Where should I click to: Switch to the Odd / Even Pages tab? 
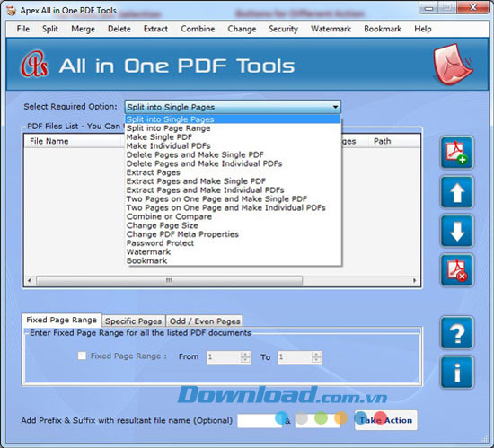(205, 321)
